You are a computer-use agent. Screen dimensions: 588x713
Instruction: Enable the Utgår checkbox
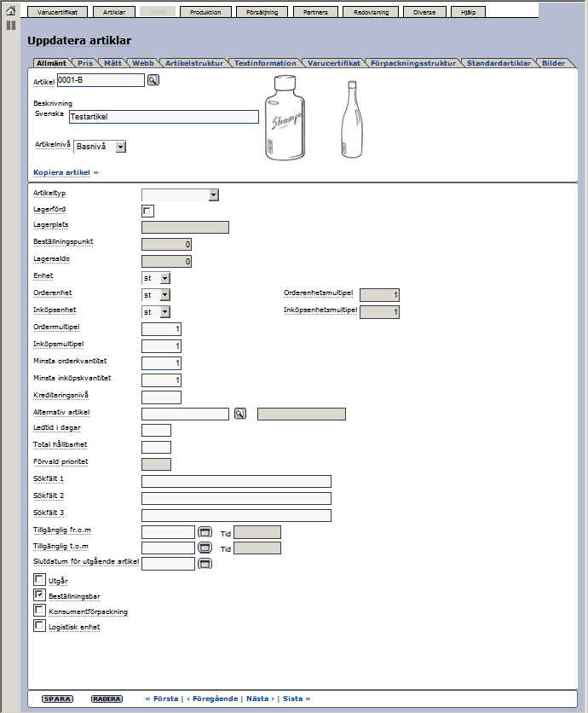tap(39, 579)
